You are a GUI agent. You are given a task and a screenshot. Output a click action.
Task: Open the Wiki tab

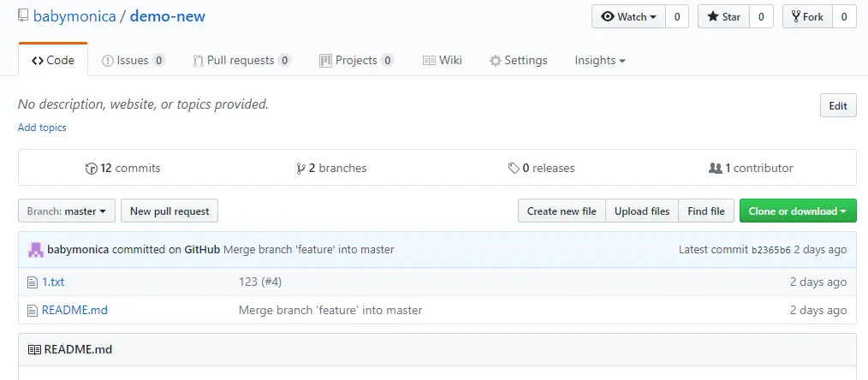[x=442, y=60]
